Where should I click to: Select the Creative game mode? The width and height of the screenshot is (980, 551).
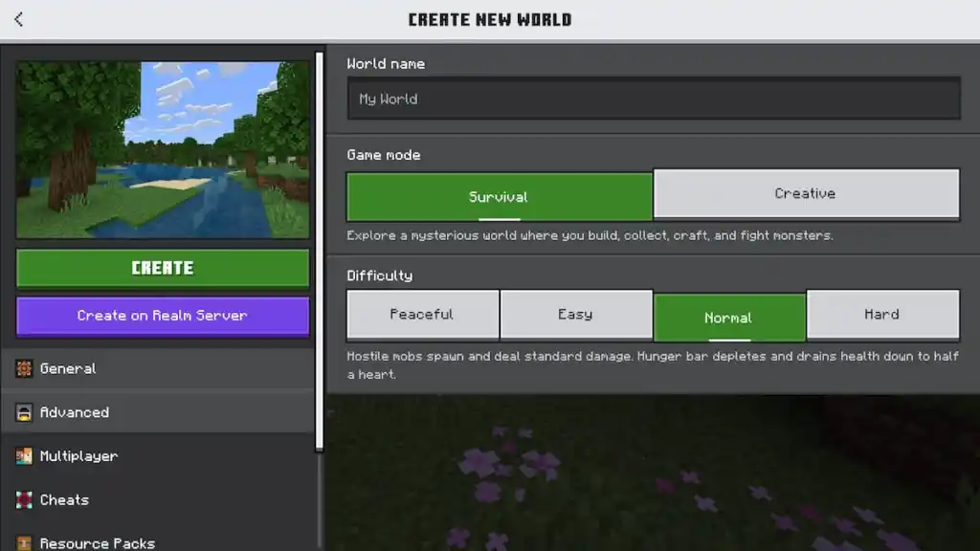click(807, 194)
